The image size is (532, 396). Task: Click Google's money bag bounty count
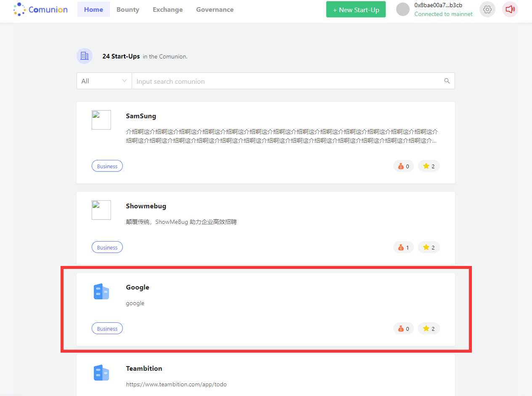click(x=403, y=329)
